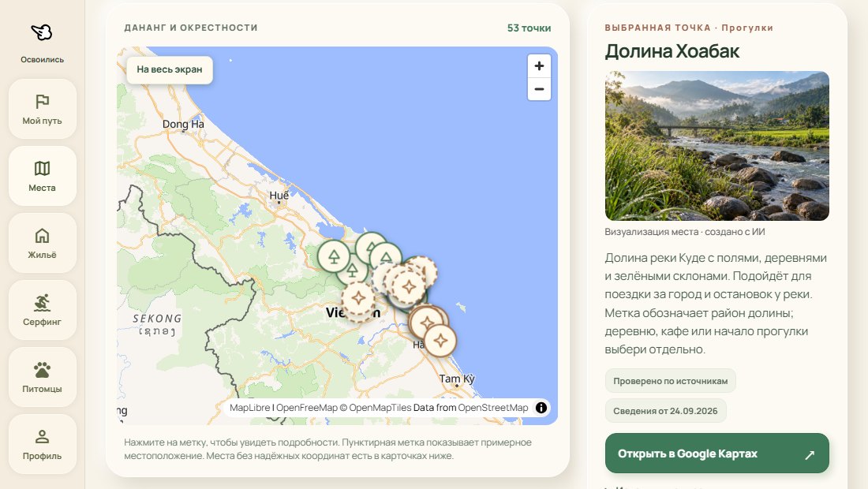Select the leftmost tree marker on map
This screenshot has width=868, height=489.
334,256
